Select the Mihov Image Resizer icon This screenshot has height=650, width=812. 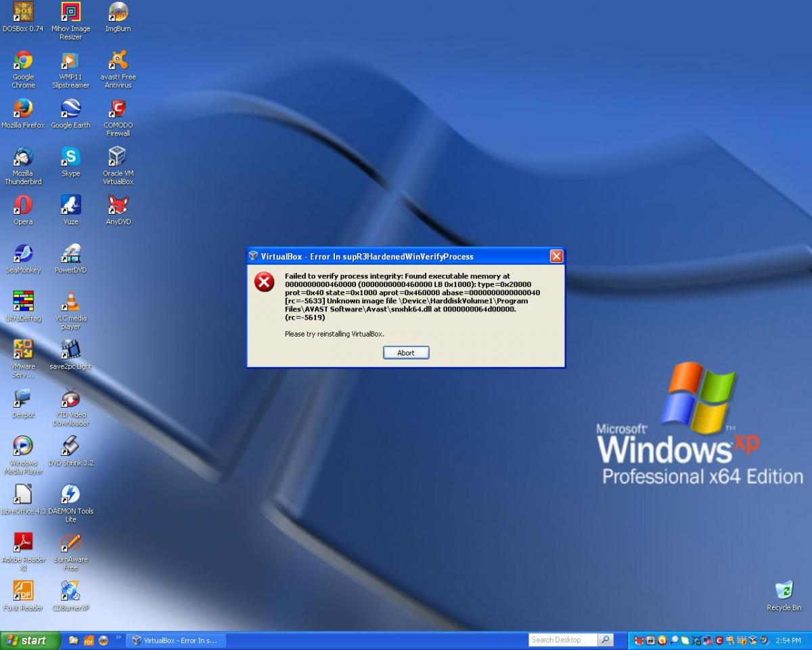[70, 21]
